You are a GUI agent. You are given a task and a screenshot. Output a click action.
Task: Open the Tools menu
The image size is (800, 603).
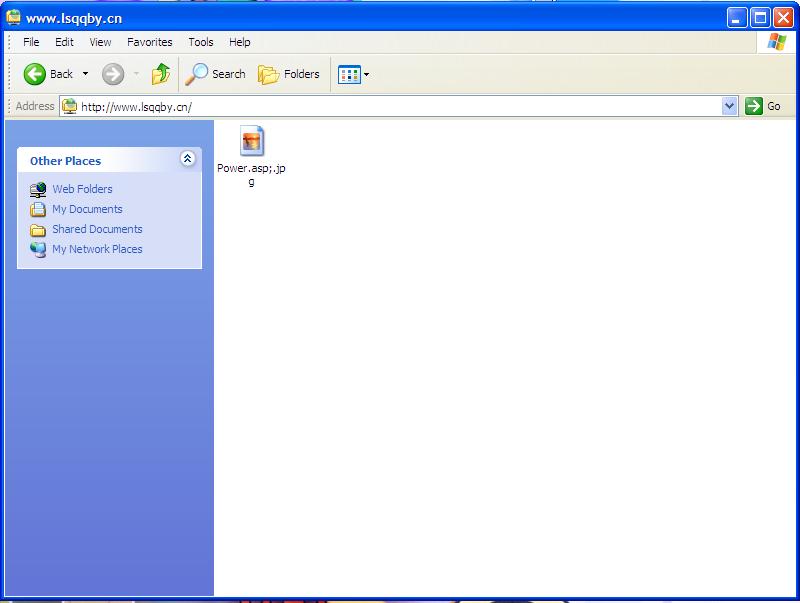coord(201,42)
